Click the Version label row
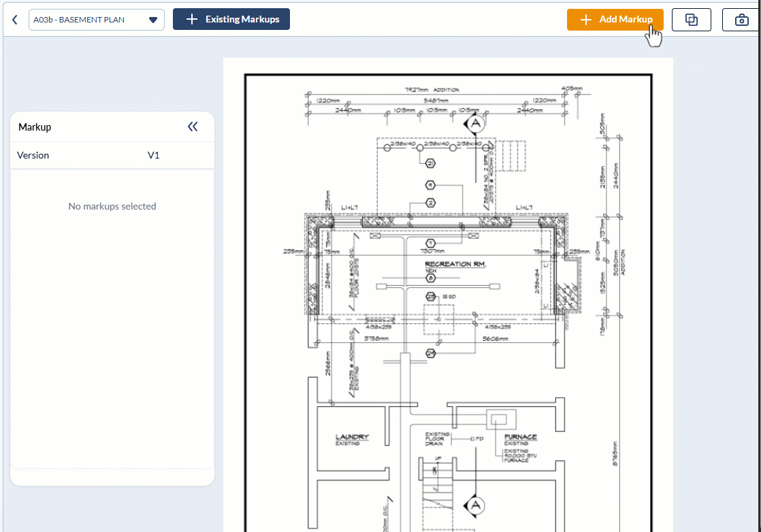The width and height of the screenshot is (761, 532). [x=33, y=155]
